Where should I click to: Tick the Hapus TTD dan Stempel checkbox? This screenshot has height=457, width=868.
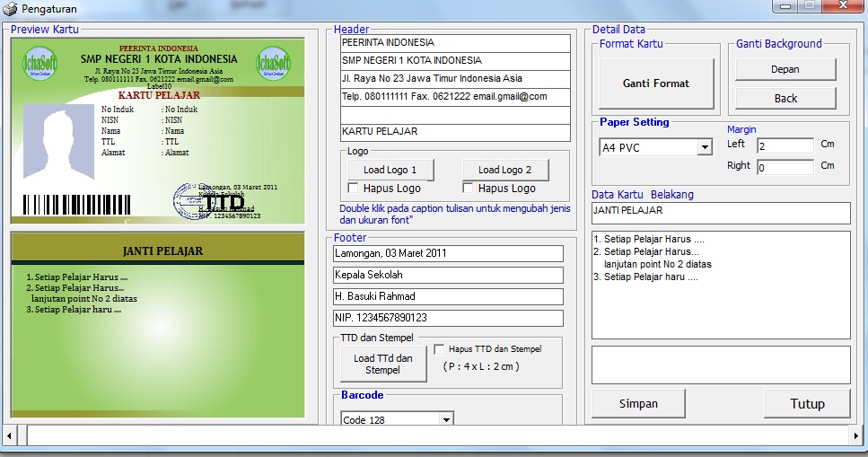pos(440,349)
